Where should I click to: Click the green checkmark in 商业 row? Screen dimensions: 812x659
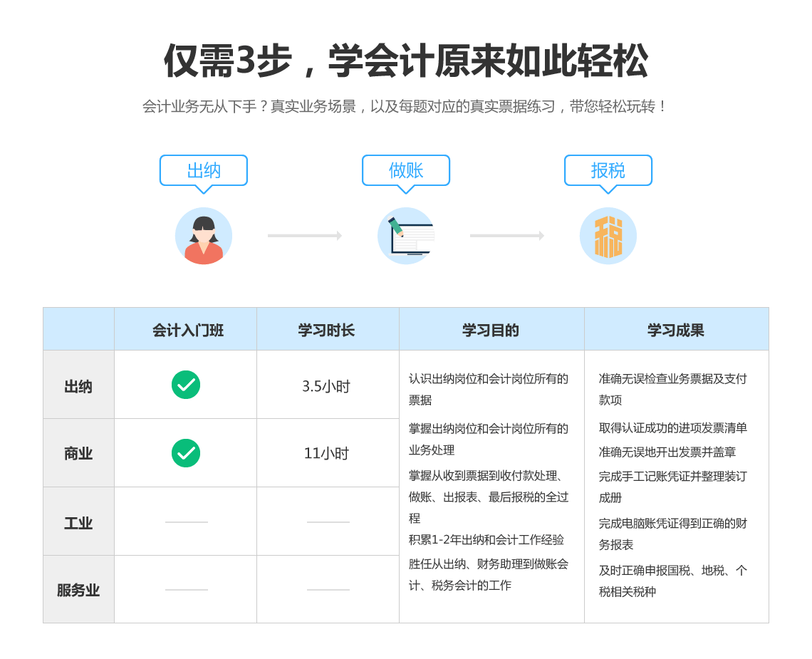coord(186,453)
